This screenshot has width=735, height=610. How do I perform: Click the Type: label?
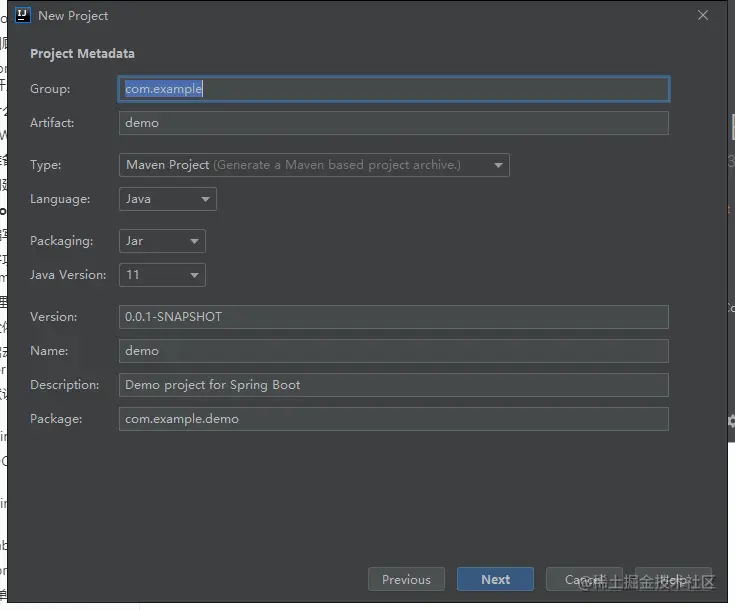[x=45, y=165]
